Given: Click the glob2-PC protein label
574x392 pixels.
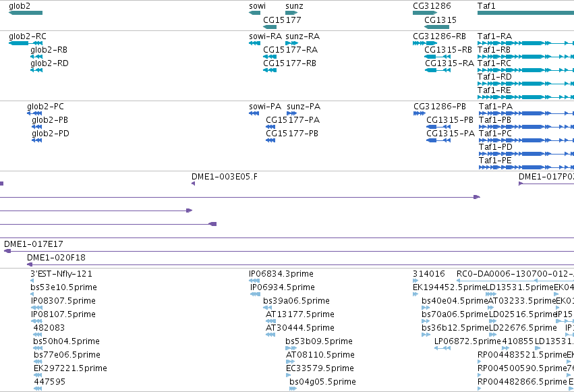Looking at the screenshot, I should pos(45,107).
